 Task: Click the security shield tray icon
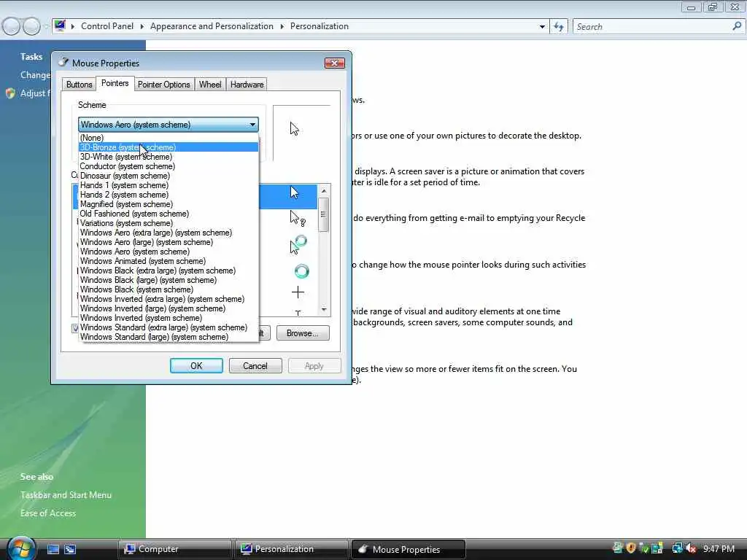[x=631, y=548]
